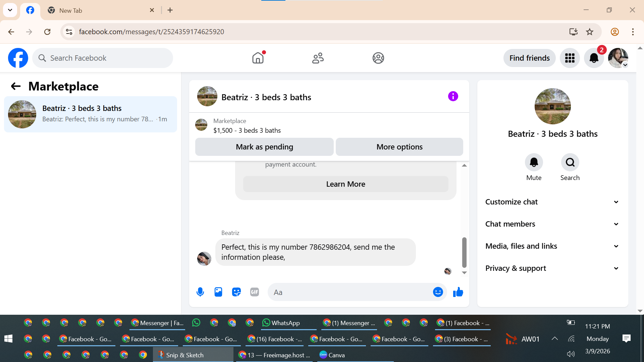Screen dimensions: 644x362
Task: Toggle the conversation information panel
Action: 453,97
